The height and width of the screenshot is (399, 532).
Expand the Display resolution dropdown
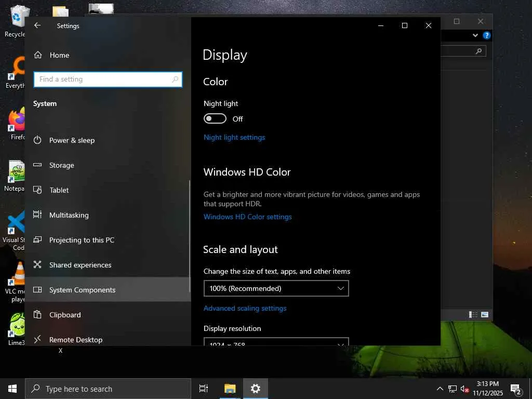click(x=276, y=342)
